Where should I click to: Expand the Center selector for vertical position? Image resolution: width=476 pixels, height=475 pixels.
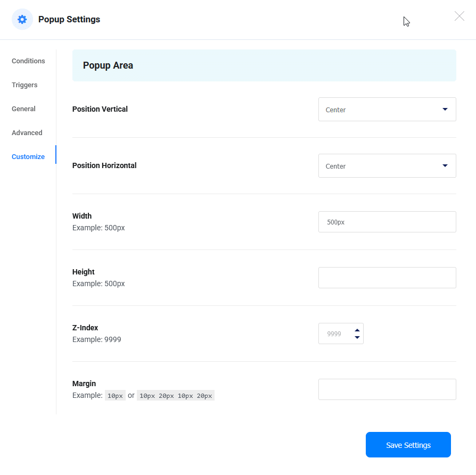pyautogui.click(x=445, y=109)
